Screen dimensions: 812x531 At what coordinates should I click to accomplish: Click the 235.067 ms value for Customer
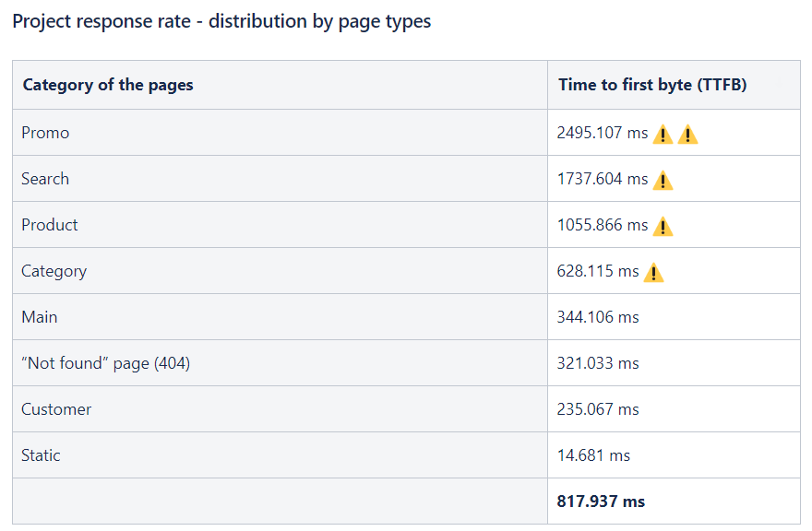(597, 409)
